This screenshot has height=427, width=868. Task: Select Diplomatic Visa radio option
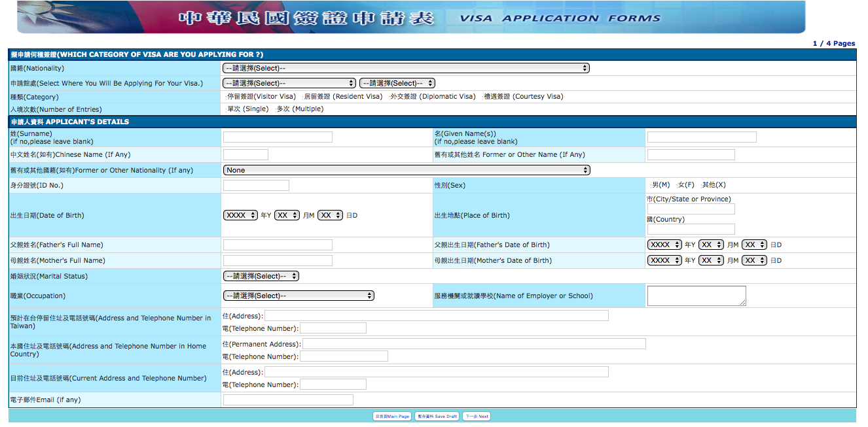coord(388,97)
